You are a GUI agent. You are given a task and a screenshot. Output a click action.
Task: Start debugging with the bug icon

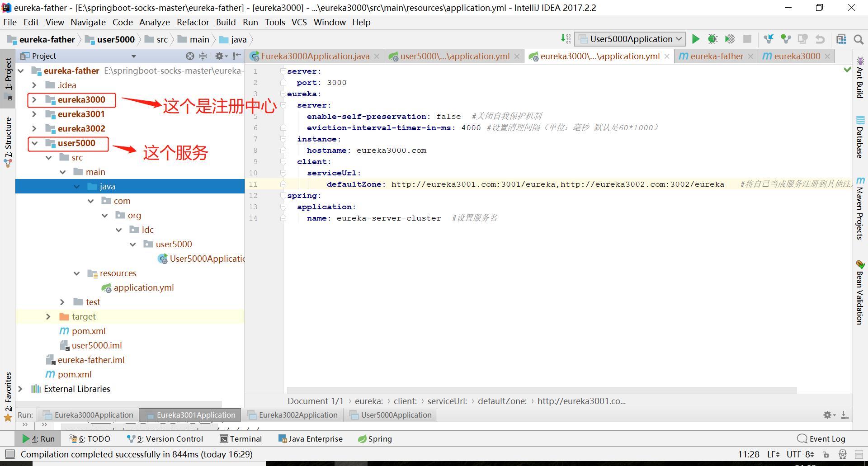point(712,39)
